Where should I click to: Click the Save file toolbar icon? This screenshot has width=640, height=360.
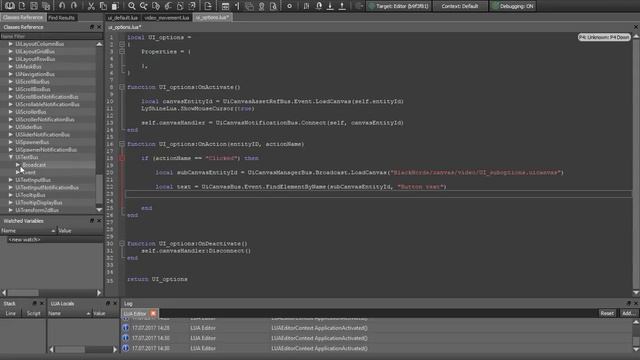[x=34, y=6]
